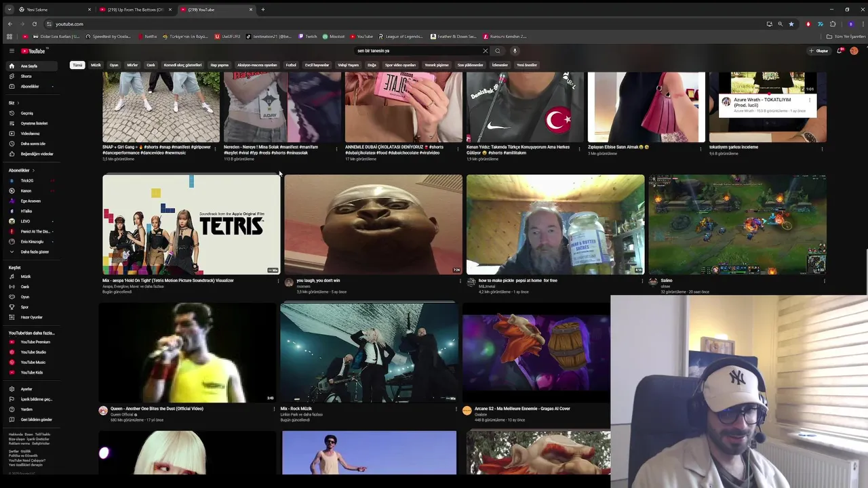Open options menu for Rock Müzik mix
Image resolution: width=868 pixels, height=488 pixels.
(x=456, y=409)
